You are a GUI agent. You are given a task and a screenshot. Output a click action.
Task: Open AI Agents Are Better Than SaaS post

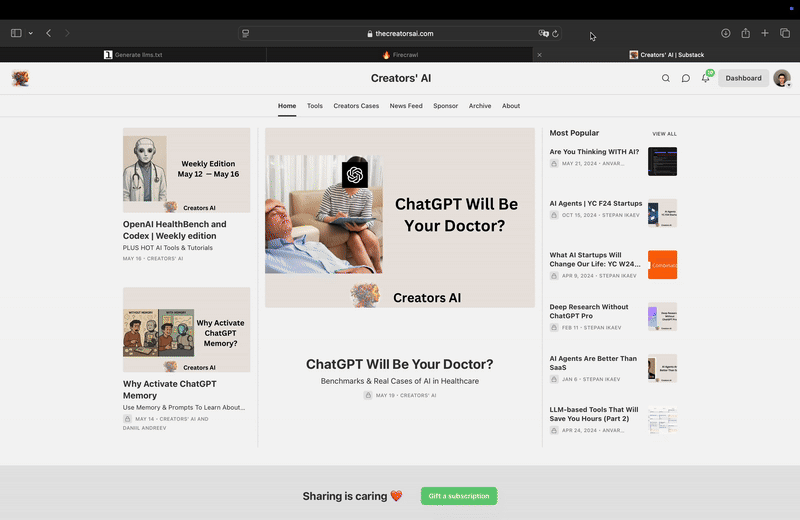(593, 363)
